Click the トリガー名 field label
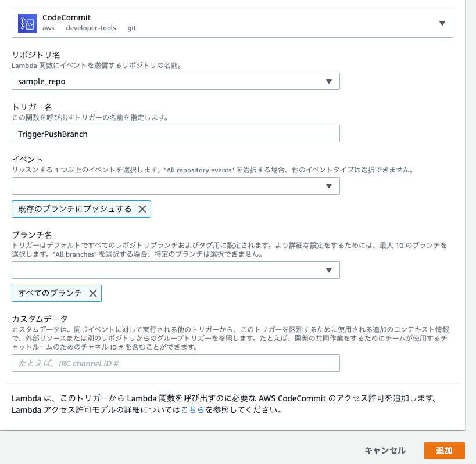Image resolution: width=476 pixels, height=464 pixels. tap(32, 107)
